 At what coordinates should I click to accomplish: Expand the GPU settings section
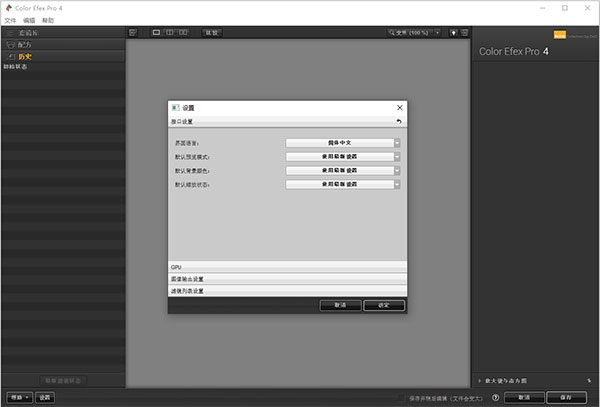tap(287, 267)
